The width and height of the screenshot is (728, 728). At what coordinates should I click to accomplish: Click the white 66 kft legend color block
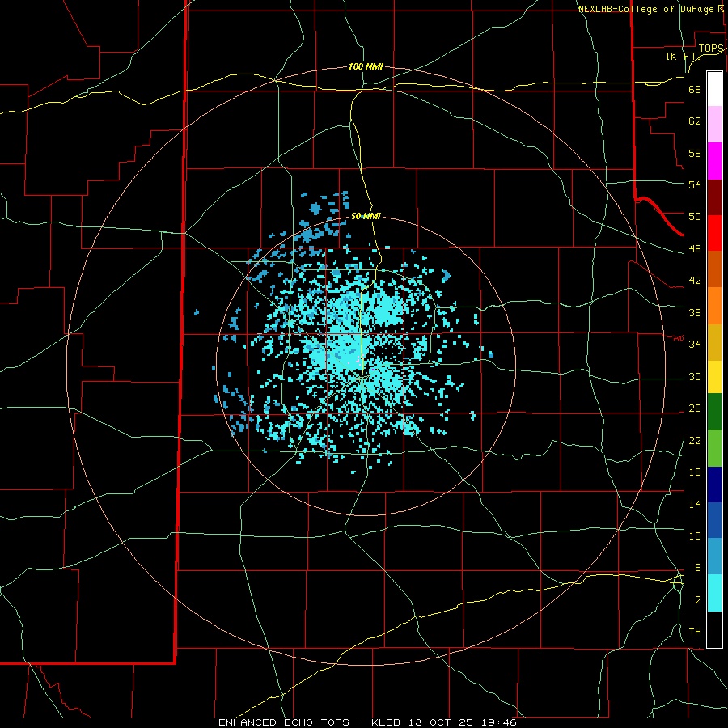click(714, 89)
